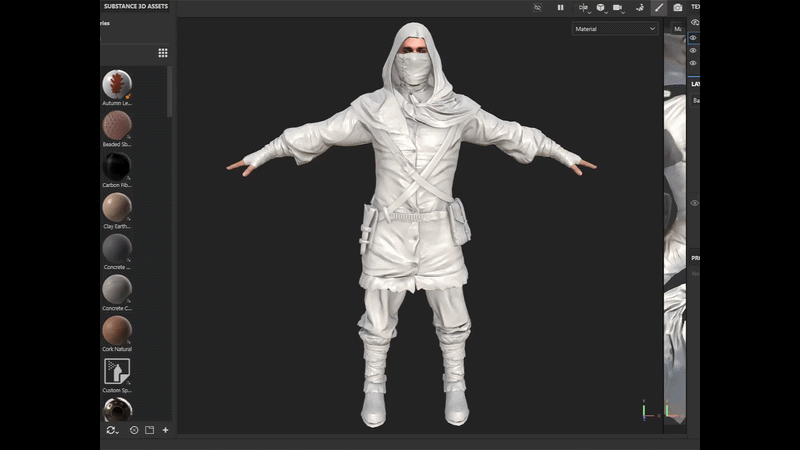Toggle the layer eye icon in layers panel

point(694,203)
